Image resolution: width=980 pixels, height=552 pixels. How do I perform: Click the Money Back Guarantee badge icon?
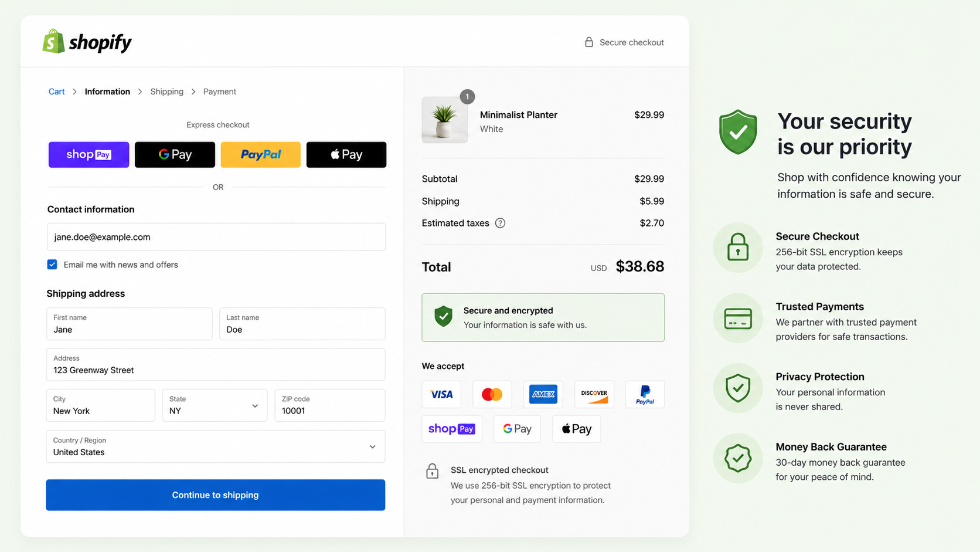[x=738, y=458]
